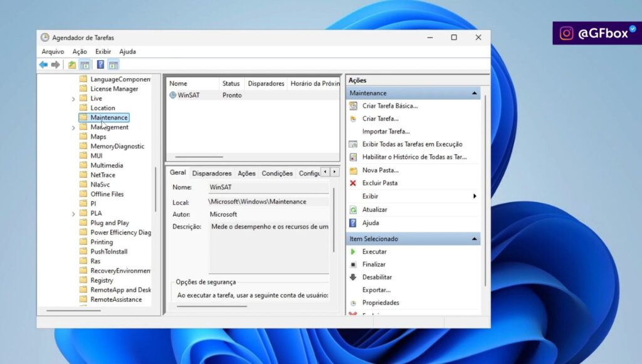The image size is (642, 364).
Task: Select the Maps folder
Action: [98, 137]
